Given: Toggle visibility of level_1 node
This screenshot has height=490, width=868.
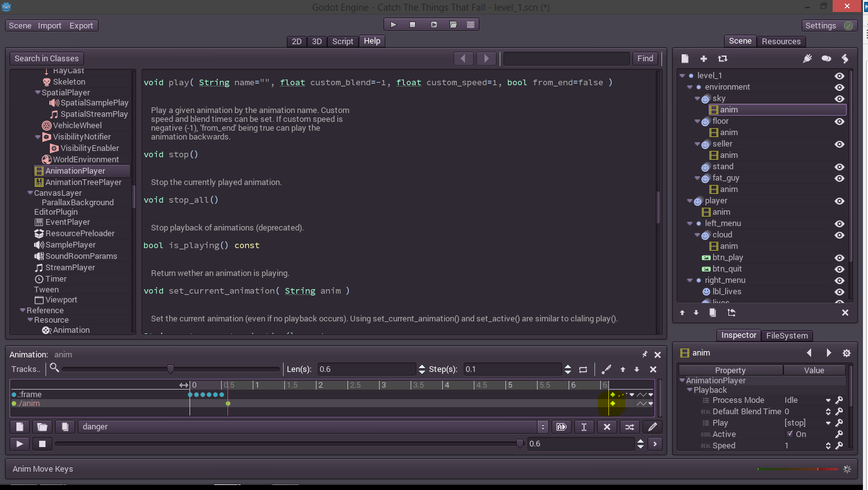Looking at the screenshot, I should point(840,76).
